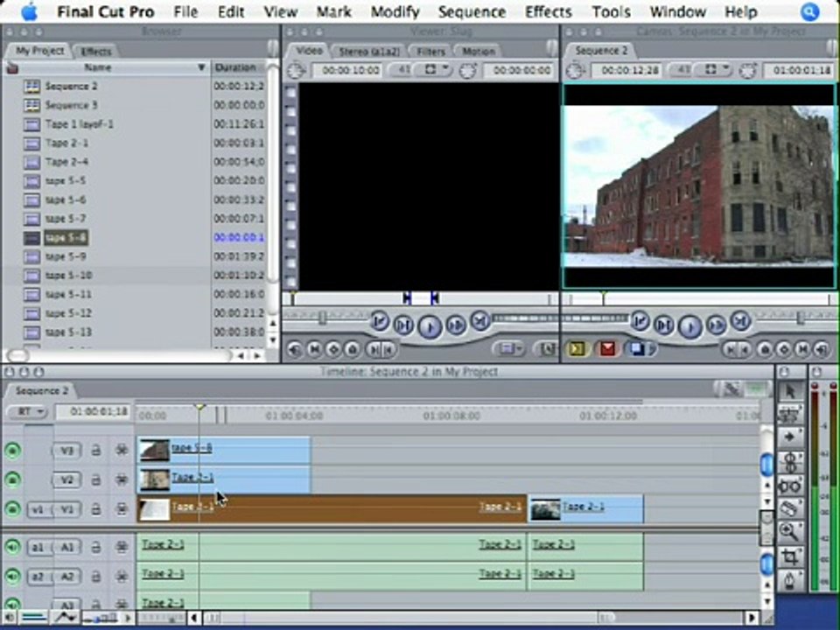Select the Roll edit tool in tool palette
This screenshot has width=840, height=630.
point(789,461)
